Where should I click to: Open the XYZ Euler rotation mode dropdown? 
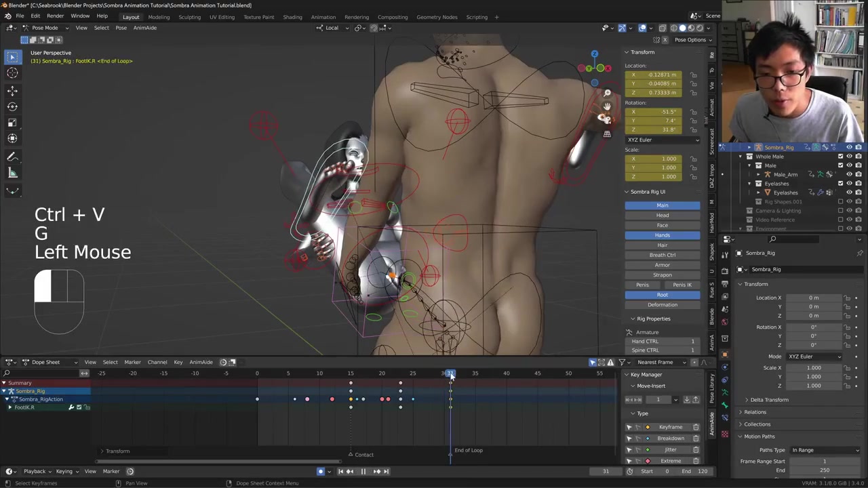tap(662, 140)
